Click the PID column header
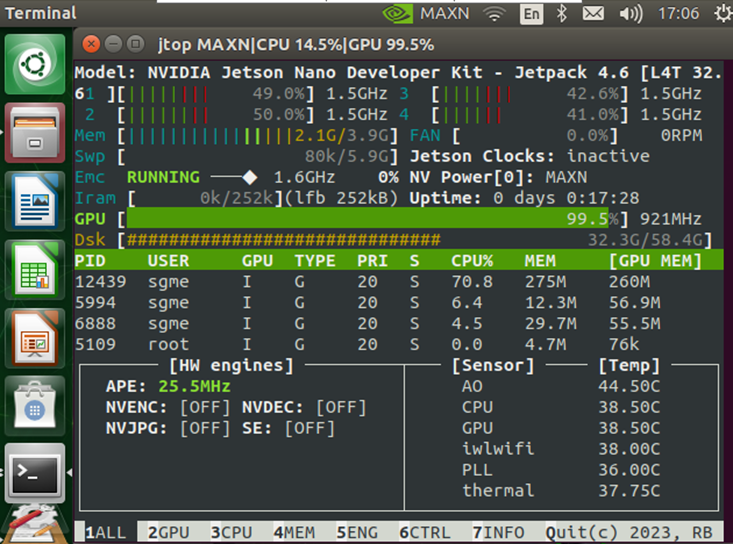 click(x=90, y=261)
